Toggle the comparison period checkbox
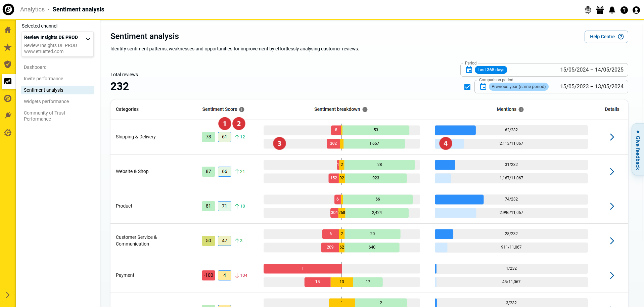This screenshot has width=644, height=307. 467,87
